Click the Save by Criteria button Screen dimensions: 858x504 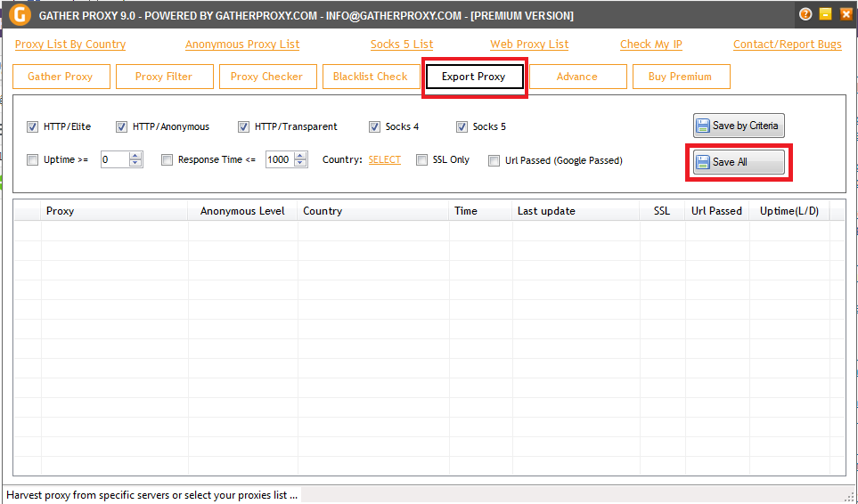(x=739, y=126)
